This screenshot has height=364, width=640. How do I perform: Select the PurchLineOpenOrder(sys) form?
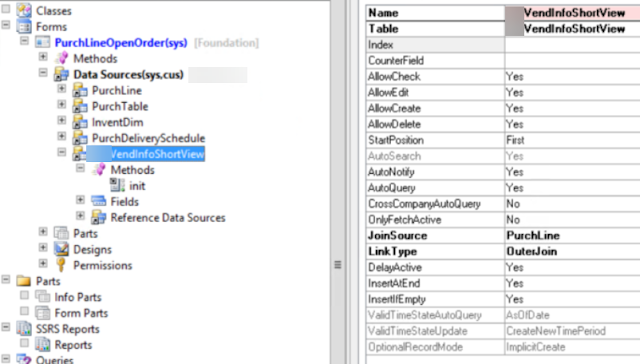point(121,42)
